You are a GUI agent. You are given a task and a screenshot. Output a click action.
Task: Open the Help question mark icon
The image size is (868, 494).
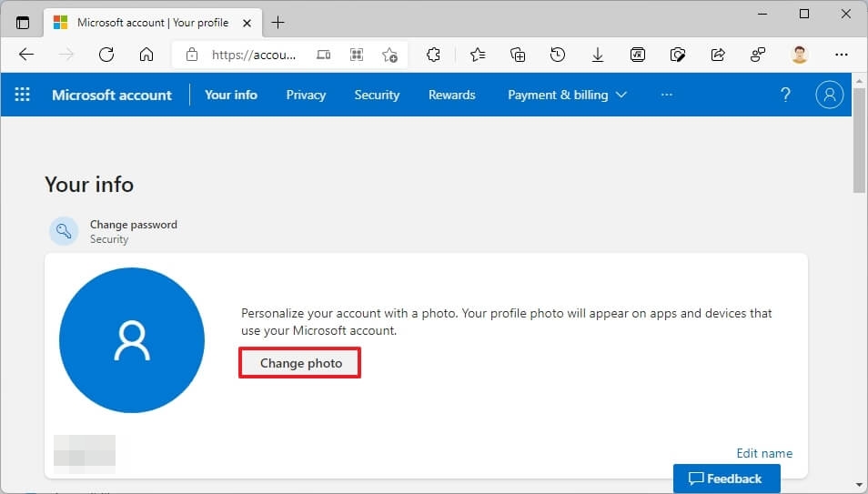point(785,95)
